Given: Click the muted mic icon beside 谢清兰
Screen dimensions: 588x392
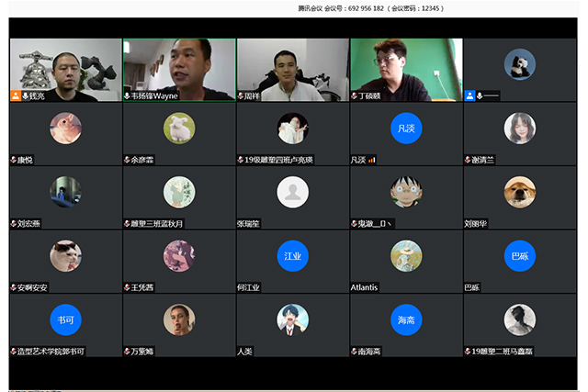Looking at the screenshot, I should tap(469, 160).
